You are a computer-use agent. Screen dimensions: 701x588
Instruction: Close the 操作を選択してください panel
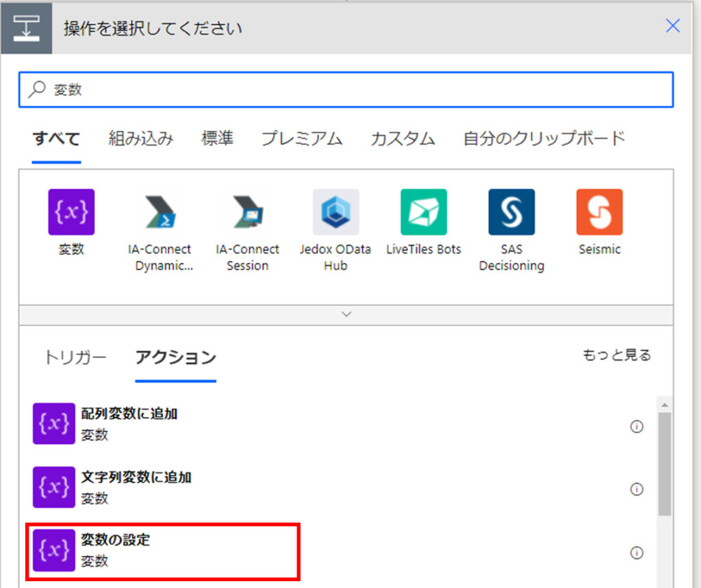click(672, 25)
